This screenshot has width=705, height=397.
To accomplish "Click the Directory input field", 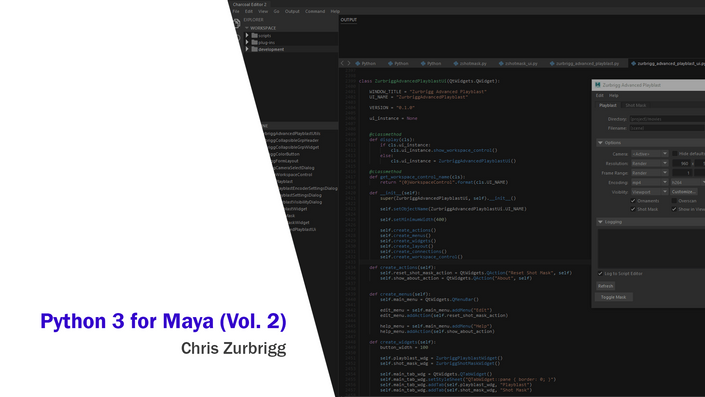I will 667,119.
